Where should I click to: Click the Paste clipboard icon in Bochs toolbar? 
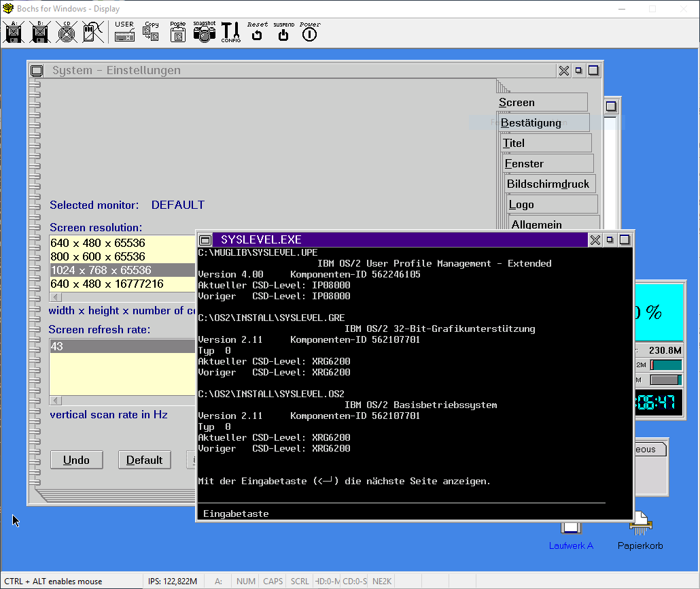[177, 32]
